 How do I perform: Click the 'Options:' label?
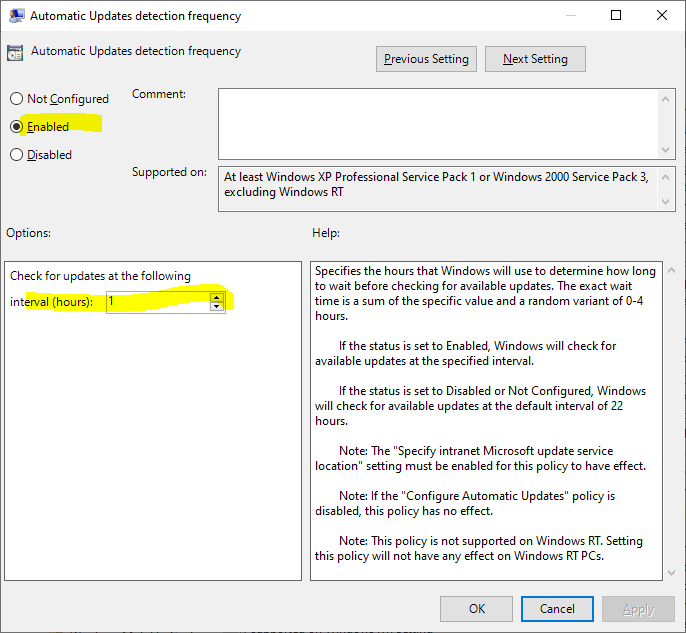[28, 233]
